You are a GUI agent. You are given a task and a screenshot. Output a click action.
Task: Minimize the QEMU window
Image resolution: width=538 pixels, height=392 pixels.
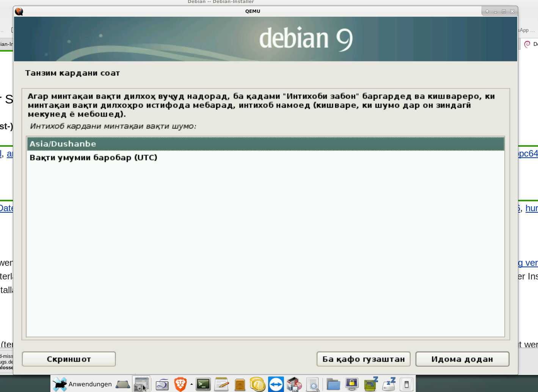point(496,11)
